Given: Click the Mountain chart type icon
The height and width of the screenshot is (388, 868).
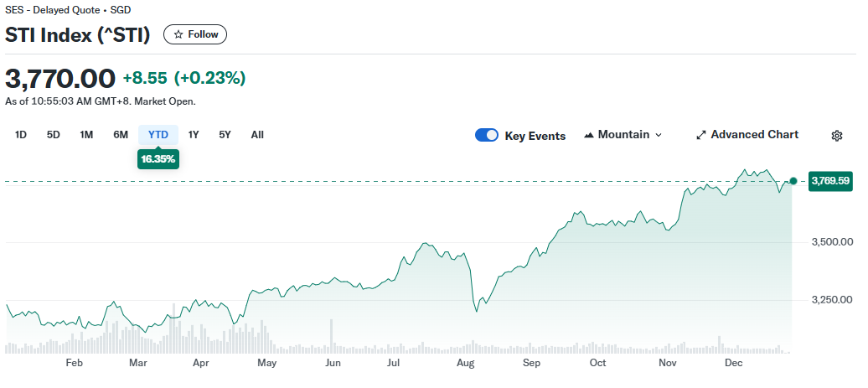Looking at the screenshot, I should pos(589,135).
